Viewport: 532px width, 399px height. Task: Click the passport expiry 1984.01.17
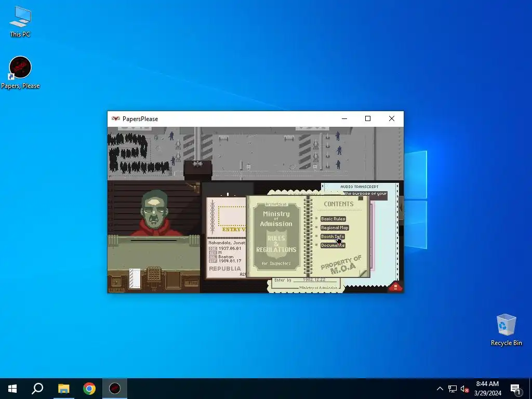230,261
